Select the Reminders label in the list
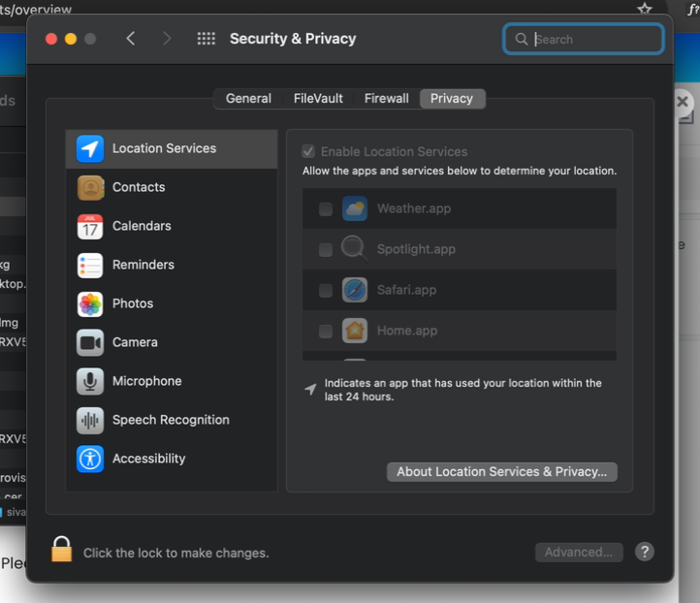700x603 pixels. (143, 265)
